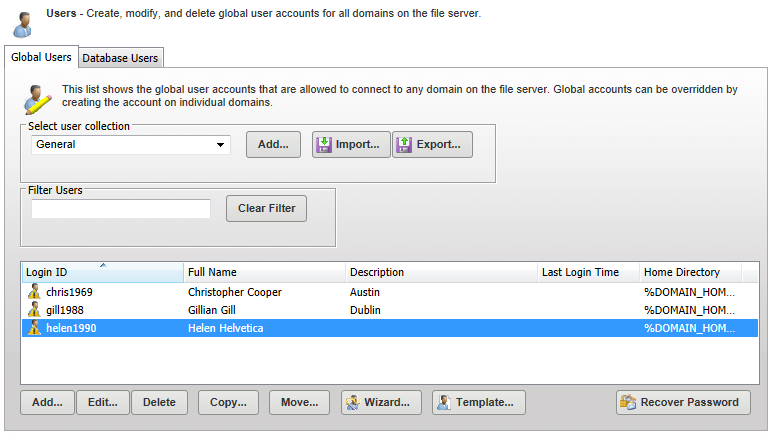Click Edit below the user list
The image size is (774, 435).
tap(102, 402)
